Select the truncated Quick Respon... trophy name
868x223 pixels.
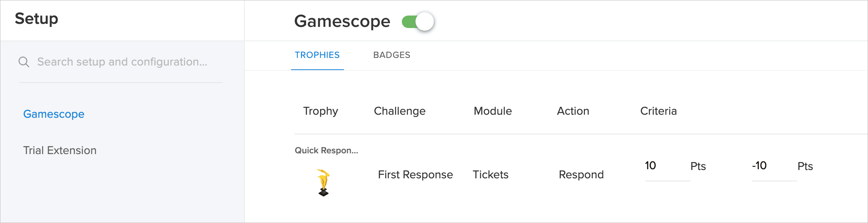326,150
